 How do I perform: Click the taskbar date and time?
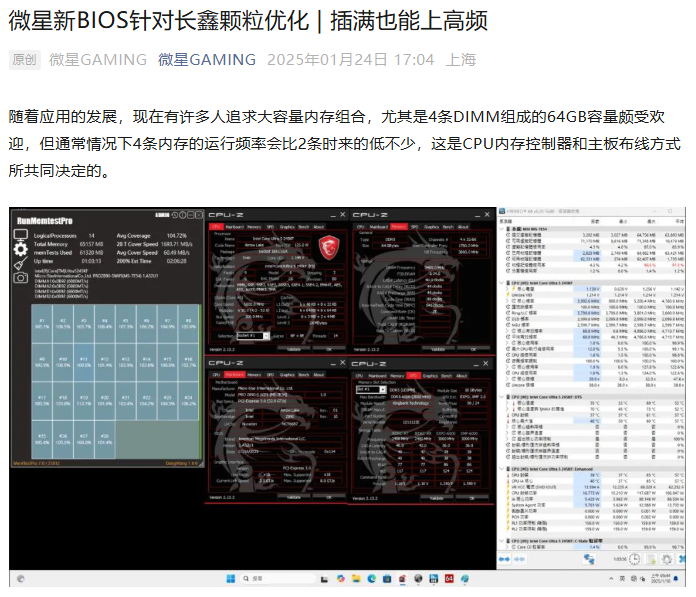tap(660, 578)
